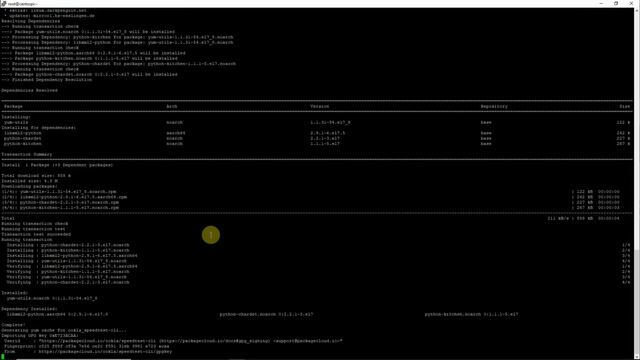This screenshot has height=360, width=640.
Task: Click the 'Userid' line
Action: point(173,341)
